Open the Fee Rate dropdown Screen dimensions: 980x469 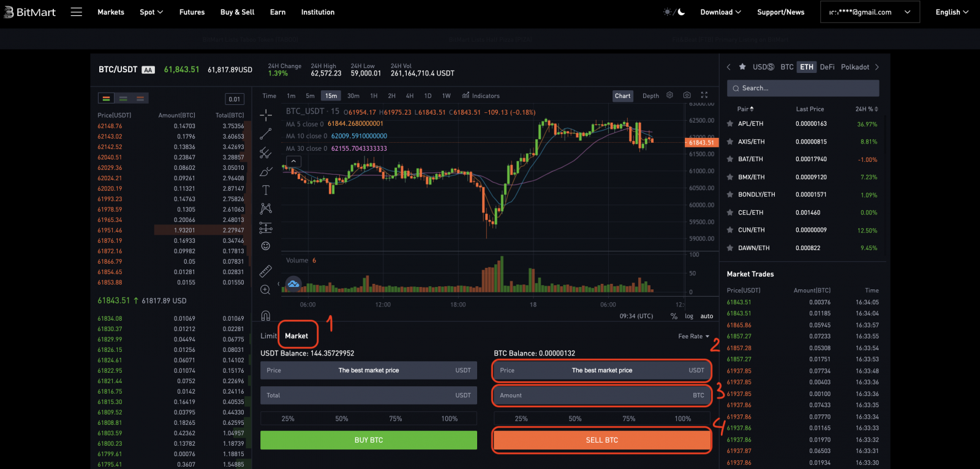[694, 336]
